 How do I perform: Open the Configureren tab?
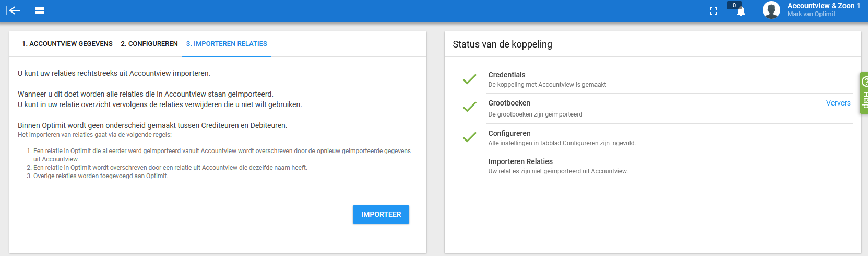point(149,44)
